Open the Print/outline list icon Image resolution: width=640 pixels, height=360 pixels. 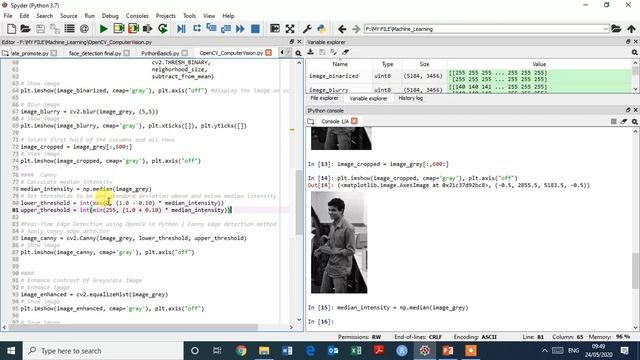pos(69,29)
